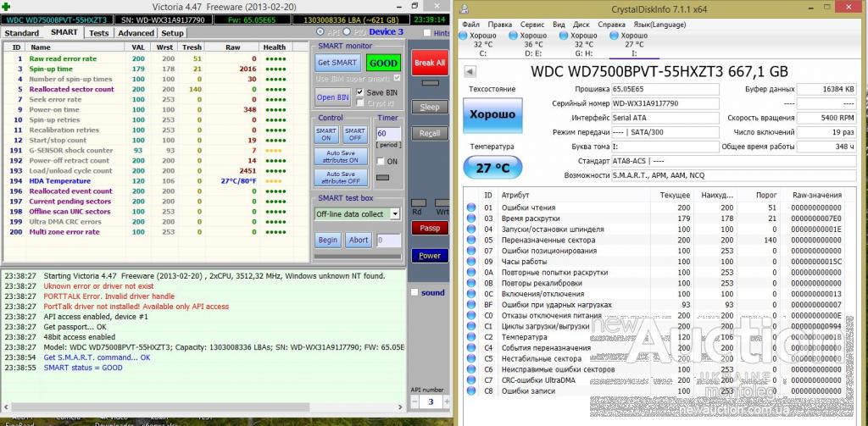
Task: Click the blue Power button
Action: tap(430, 256)
